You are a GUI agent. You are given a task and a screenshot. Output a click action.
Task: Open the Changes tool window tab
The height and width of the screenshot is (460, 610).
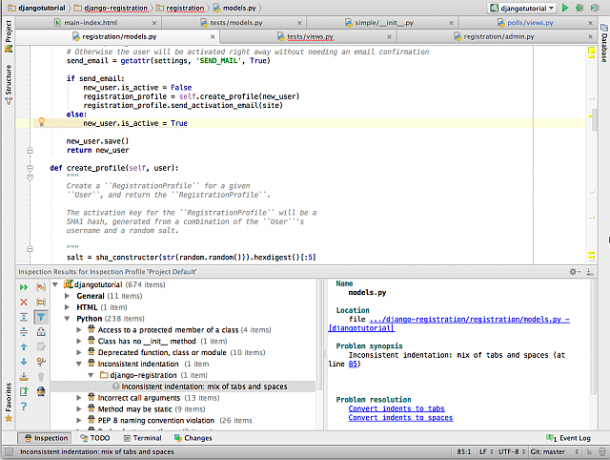point(193,438)
